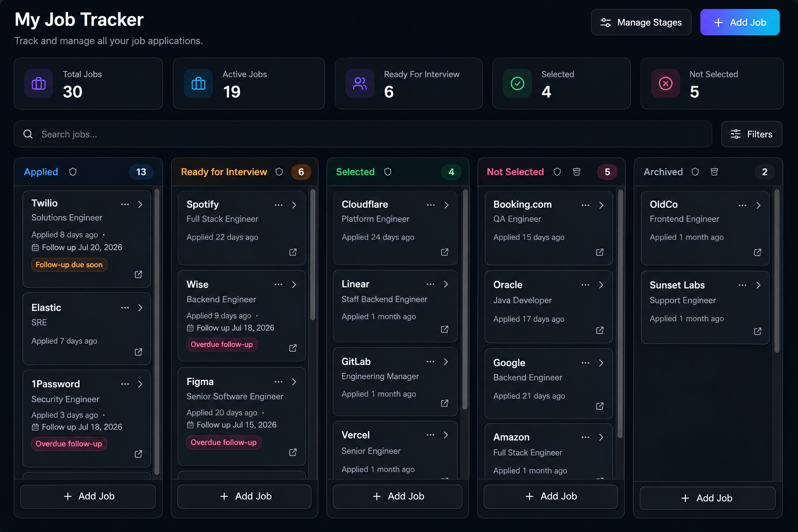Open external link on Twilio card

138,274
